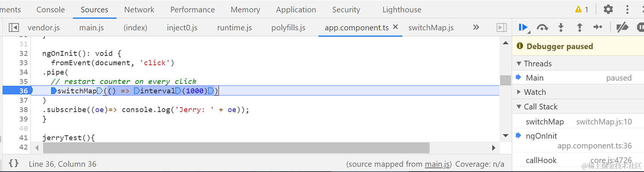Collapse the Call Stack section
644x172 pixels.
pos(519,107)
